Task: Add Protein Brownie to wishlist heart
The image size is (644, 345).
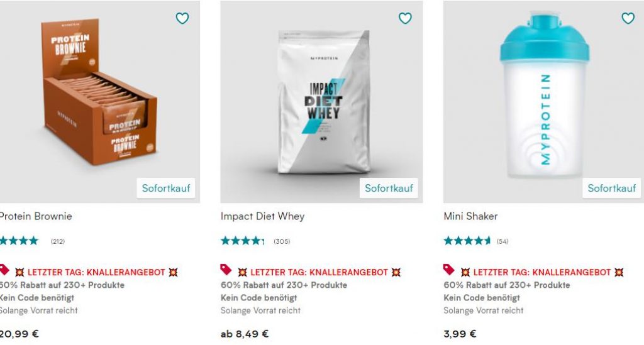Action: pos(182,18)
